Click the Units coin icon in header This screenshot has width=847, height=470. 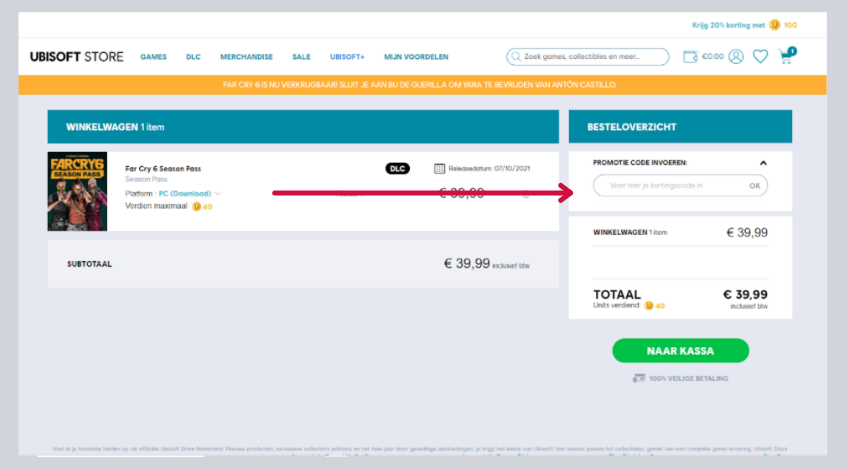(774, 25)
